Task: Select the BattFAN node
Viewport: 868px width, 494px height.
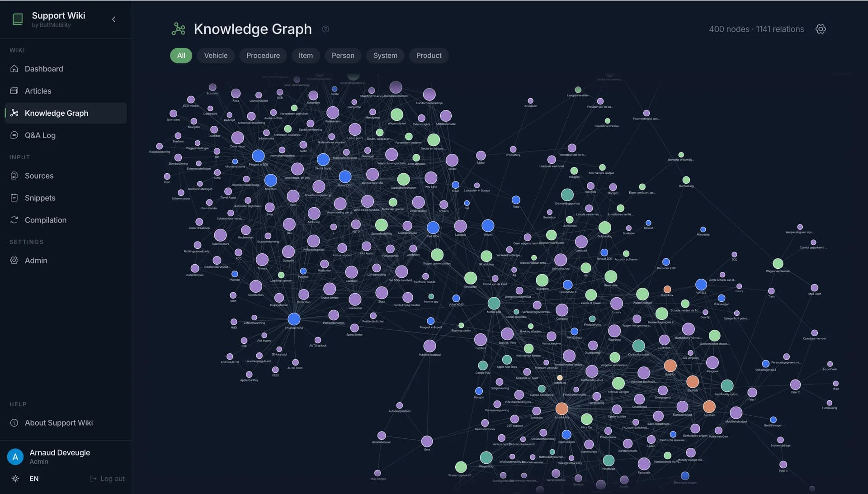Action: 670,366
